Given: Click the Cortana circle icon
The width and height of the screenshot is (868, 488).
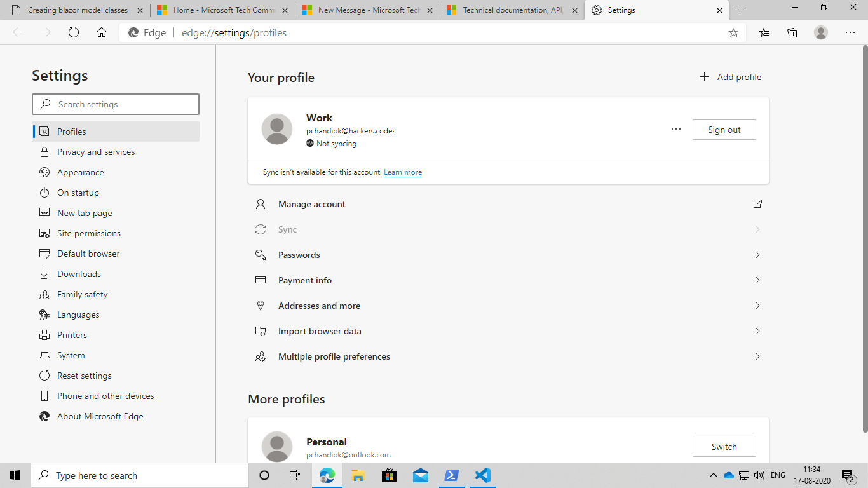Looking at the screenshot, I should coord(265,475).
